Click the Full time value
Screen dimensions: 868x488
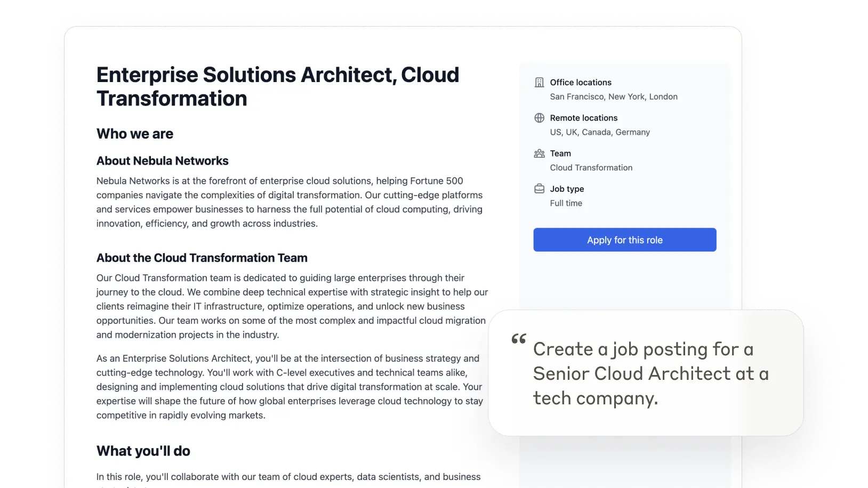click(x=566, y=204)
